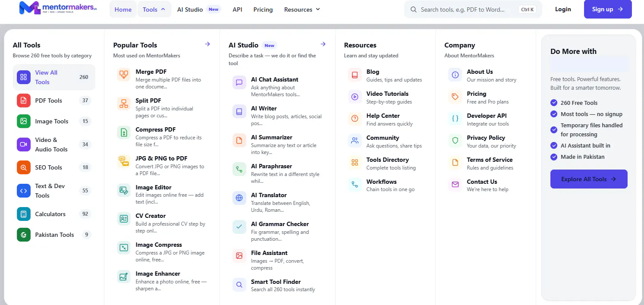The image size is (644, 305).
Task: Click the AI Writer icon
Action: [239, 111]
